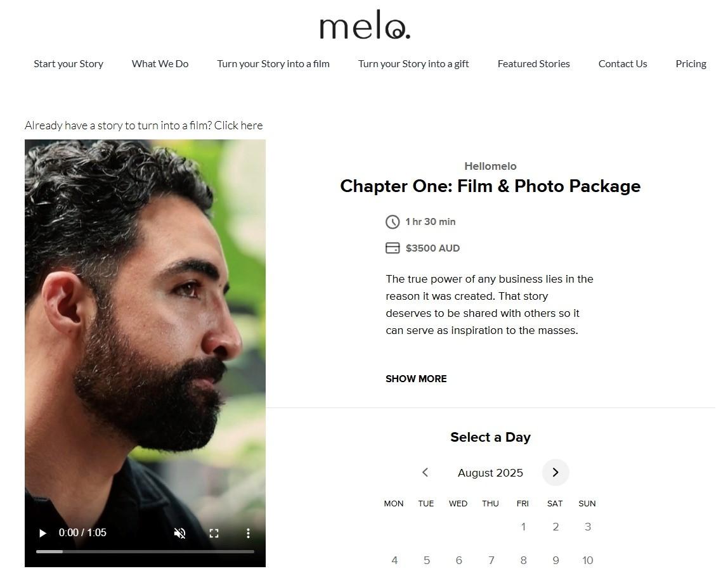Viewport: 728px width, 571px height.
Task: Open the Contact Us page
Action: [623, 63]
